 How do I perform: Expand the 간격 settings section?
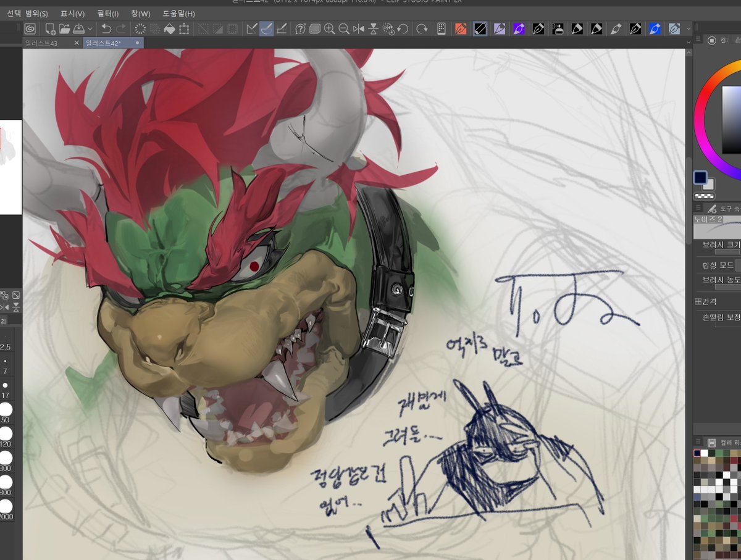pyautogui.click(x=698, y=301)
